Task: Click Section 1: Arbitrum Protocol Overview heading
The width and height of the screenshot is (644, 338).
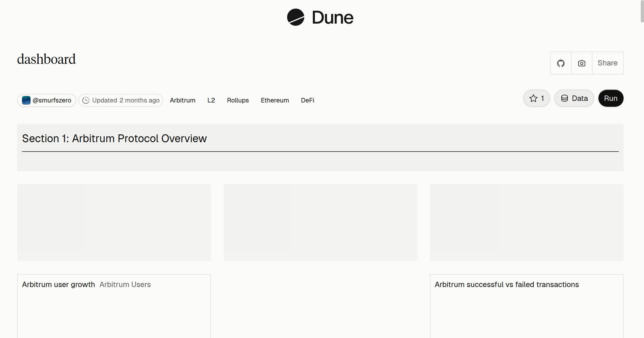Action: tap(114, 139)
